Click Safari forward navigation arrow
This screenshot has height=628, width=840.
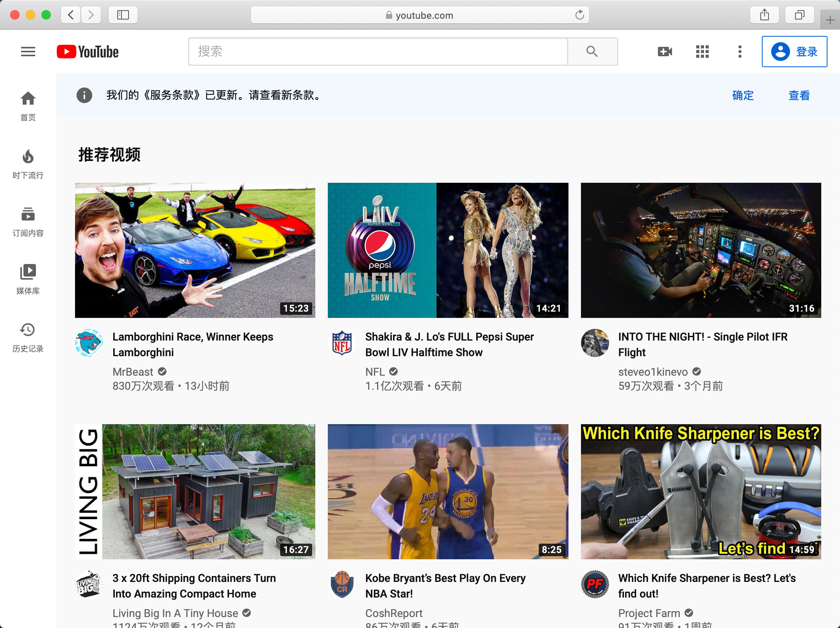(91, 15)
